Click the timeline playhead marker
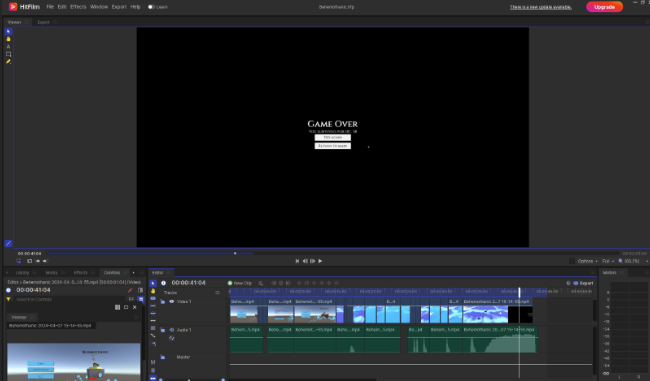 (x=519, y=292)
